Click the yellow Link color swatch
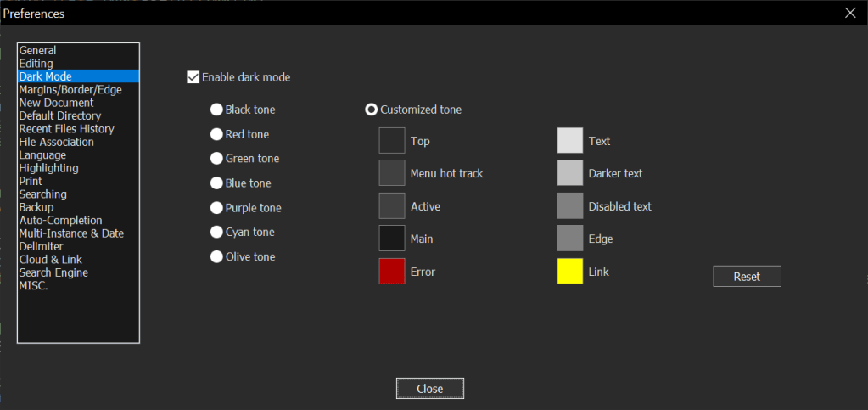The image size is (868, 410). point(570,272)
